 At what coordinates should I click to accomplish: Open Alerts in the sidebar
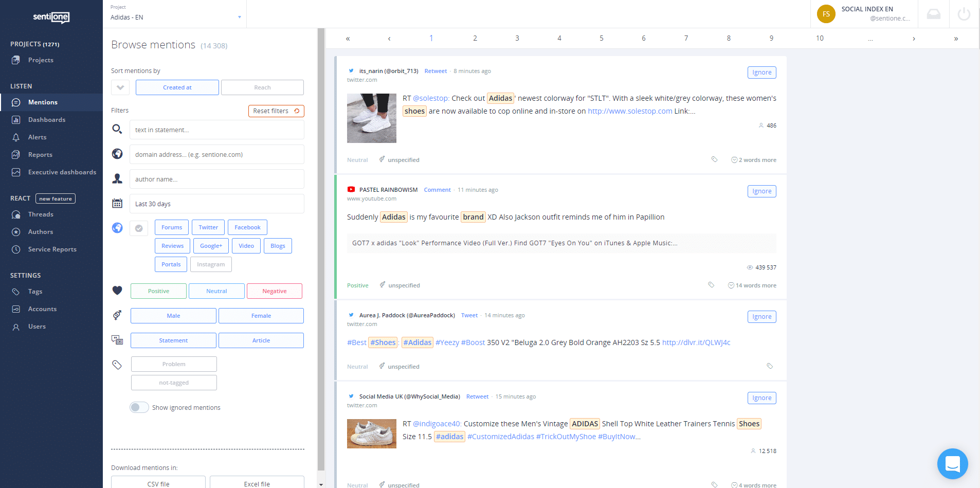click(x=51, y=137)
